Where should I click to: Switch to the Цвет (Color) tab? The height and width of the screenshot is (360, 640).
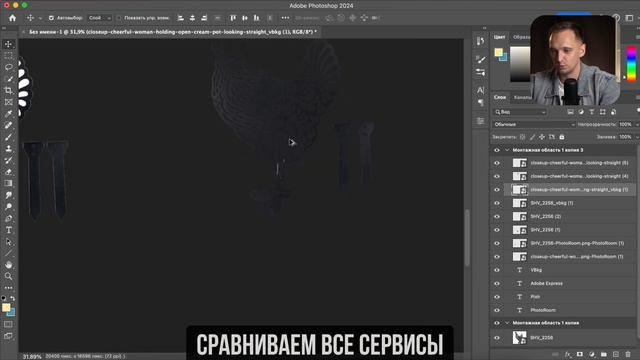pos(500,37)
